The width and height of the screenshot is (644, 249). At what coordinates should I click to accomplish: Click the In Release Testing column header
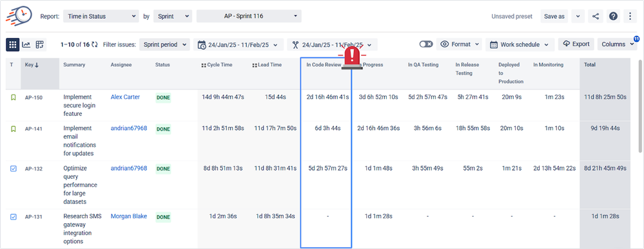click(x=467, y=69)
